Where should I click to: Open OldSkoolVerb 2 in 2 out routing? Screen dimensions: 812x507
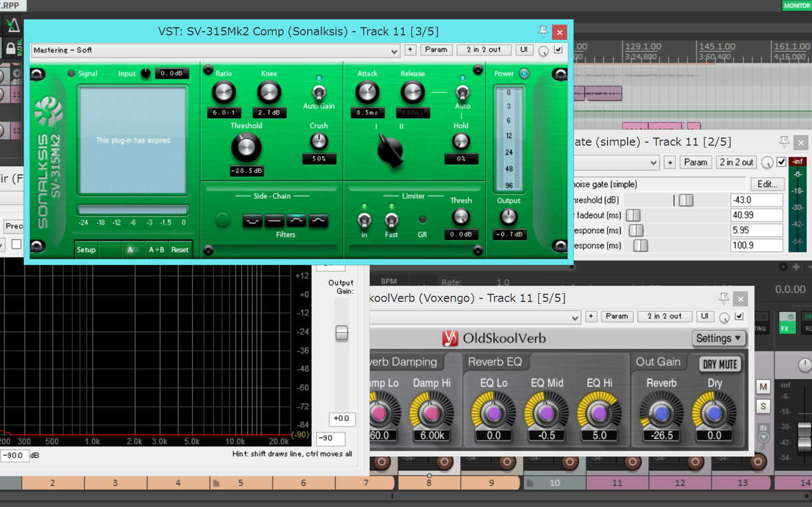[665, 316]
